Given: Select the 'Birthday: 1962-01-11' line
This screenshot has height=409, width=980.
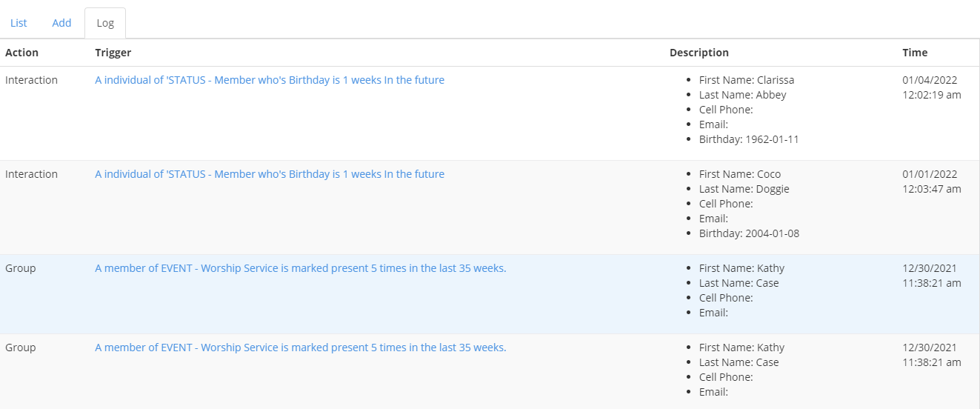Looking at the screenshot, I should (748, 139).
